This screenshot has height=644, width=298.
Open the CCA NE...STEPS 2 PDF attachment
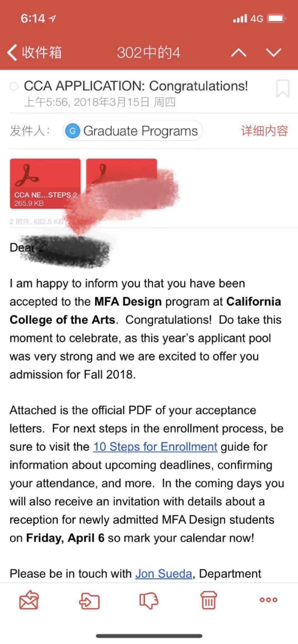tap(45, 183)
